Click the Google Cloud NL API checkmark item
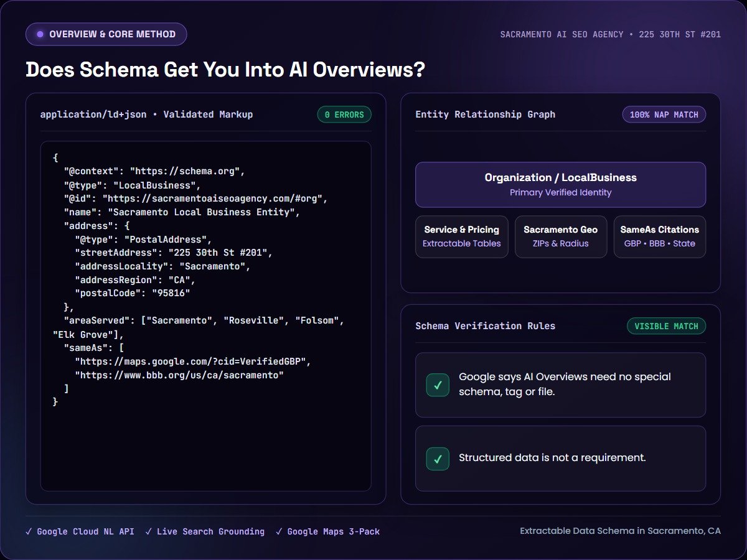Screen dimensions: 747x560 coord(80,531)
